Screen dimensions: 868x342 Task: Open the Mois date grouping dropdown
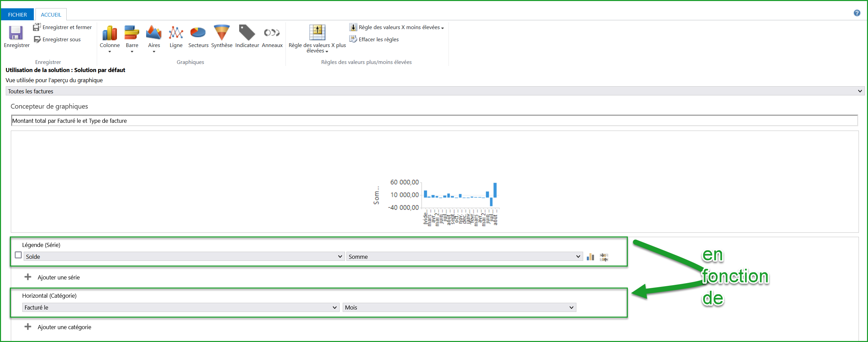click(459, 307)
